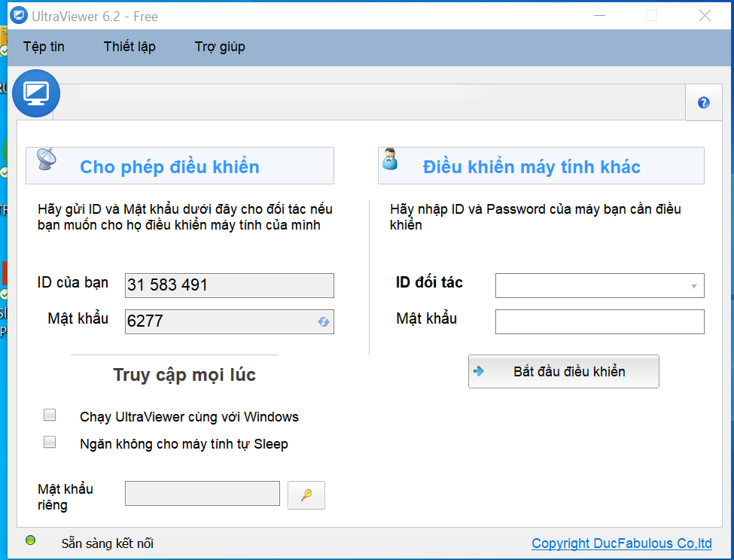
Task: Click the Truy cập mọi lúc heading
Action: tap(184, 375)
